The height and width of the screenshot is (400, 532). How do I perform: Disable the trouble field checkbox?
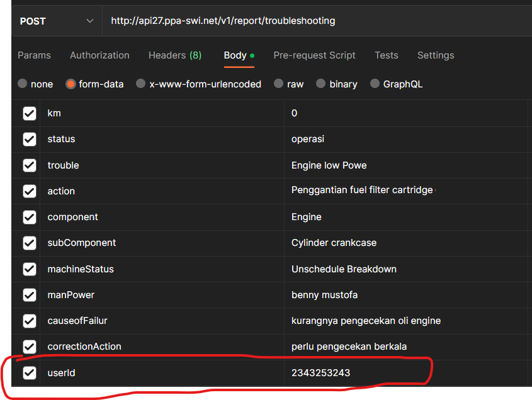point(30,165)
